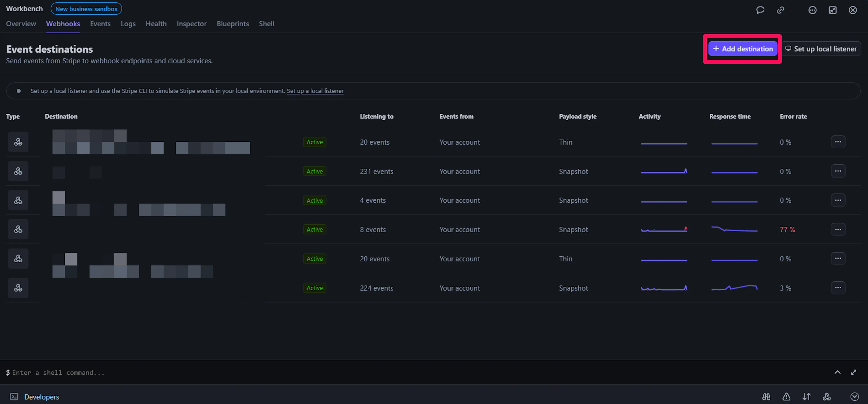
Task: Follow the 'Set up a local listener' link
Action: [x=315, y=91]
